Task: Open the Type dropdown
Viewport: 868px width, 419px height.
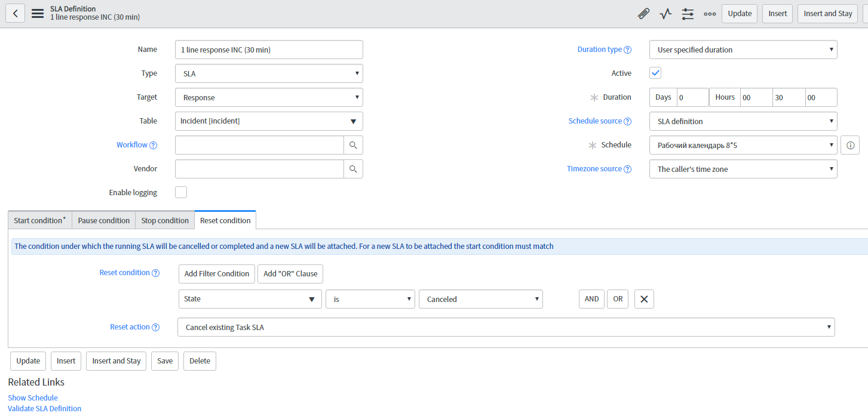Action: point(269,73)
